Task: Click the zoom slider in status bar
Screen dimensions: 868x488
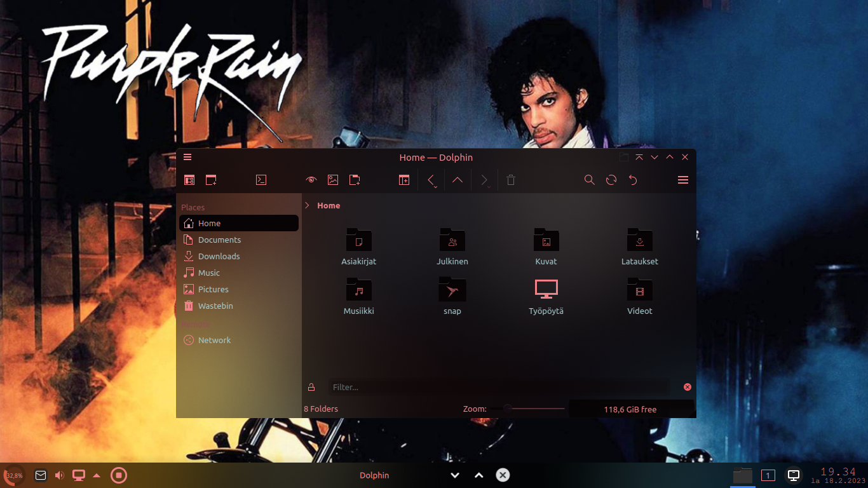Action: 527,409
